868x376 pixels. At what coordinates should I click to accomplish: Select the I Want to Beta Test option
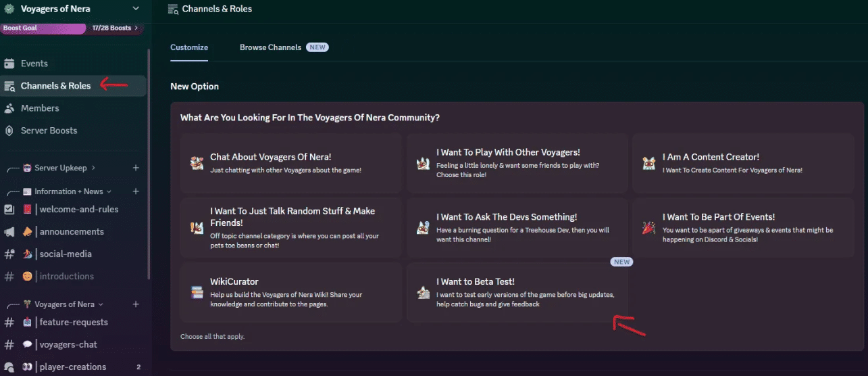517,293
